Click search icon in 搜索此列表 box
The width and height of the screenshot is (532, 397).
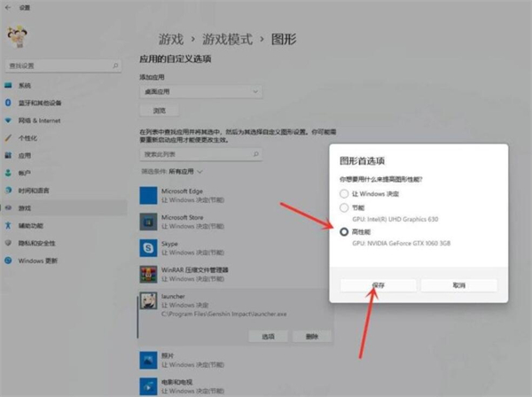pos(256,154)
